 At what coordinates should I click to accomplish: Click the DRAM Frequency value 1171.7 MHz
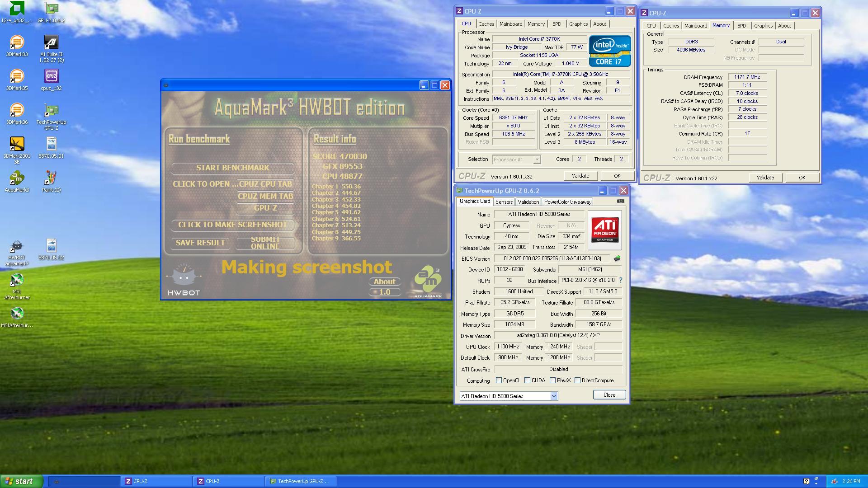coord(747,77)
